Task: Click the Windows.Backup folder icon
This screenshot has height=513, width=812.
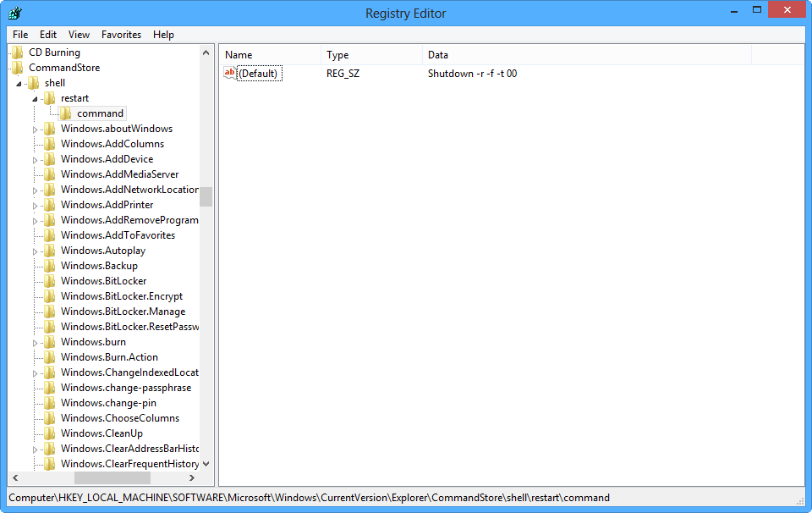Action: pyautogui.click(x=50, y=266)
